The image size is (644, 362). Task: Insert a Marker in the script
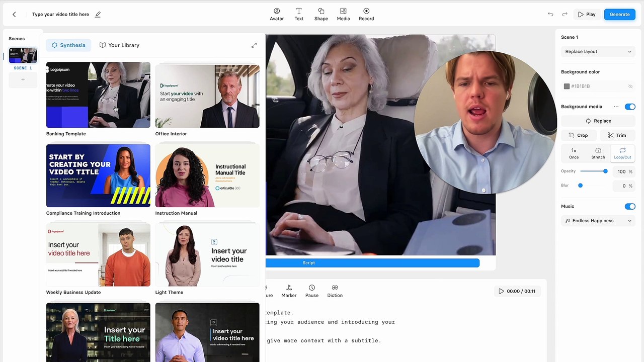pyautogui.click(x=289, y=291)
